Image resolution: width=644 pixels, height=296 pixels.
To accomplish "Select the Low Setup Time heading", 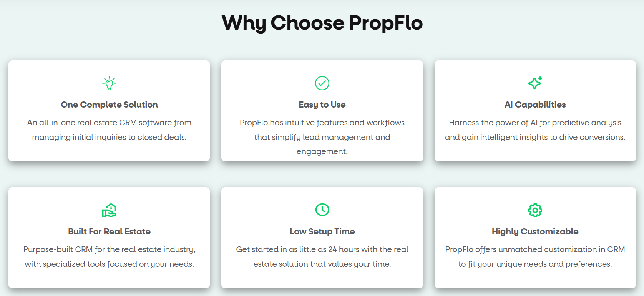I will click(x=322, y=231).
